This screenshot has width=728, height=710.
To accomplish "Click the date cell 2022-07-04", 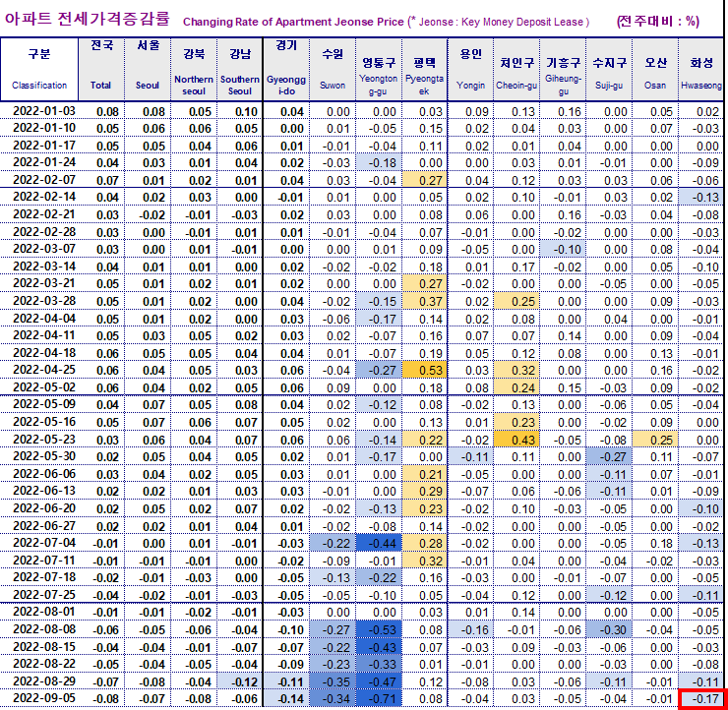I will pos(44,543).
